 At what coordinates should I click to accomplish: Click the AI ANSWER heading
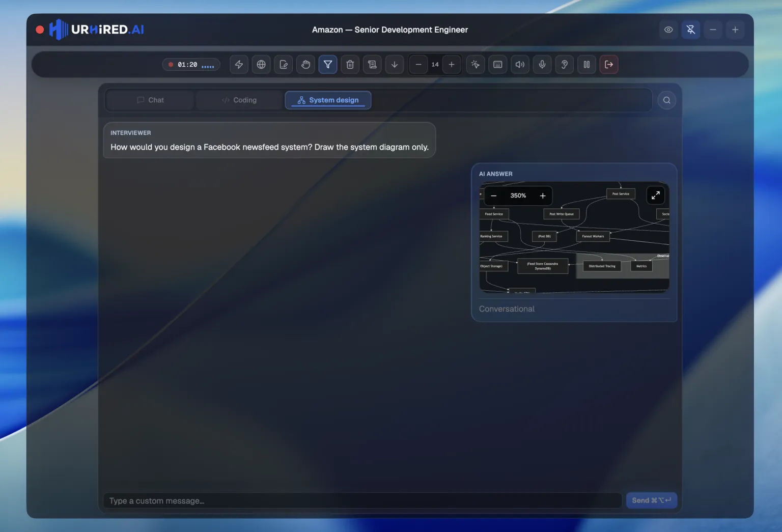(496, 174)
